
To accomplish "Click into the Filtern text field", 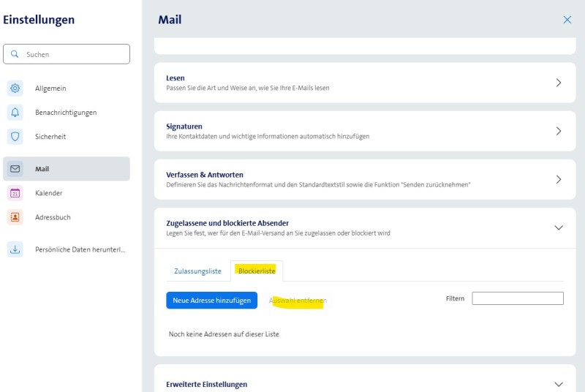I will [518, 298].
